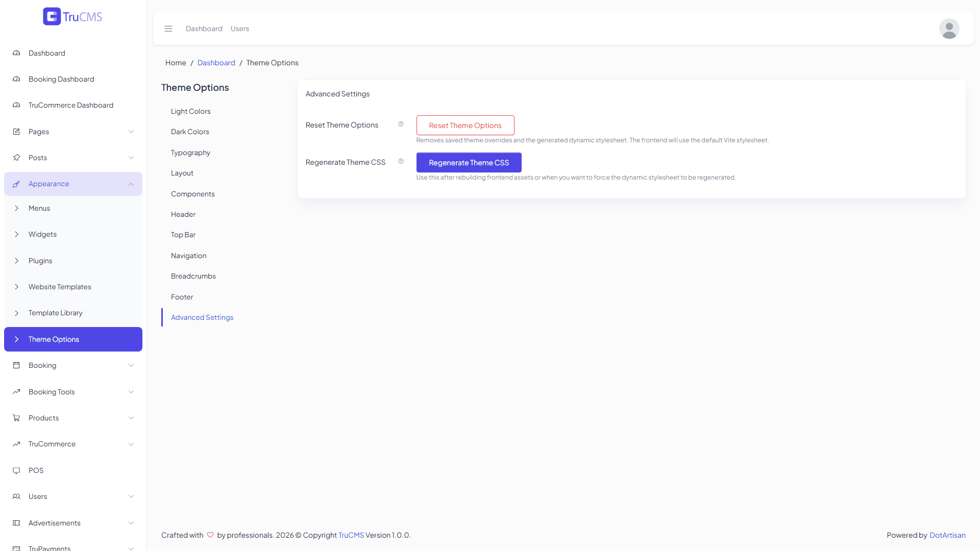Screen dimensions: 980x551
Task: Click the Regenerate Theme CSS button
Action: (x=469, y=163)
